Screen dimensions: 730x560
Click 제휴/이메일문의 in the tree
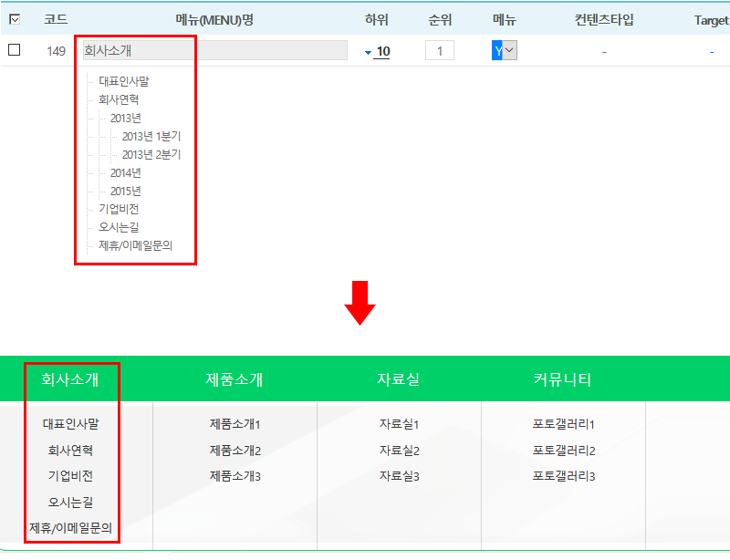click(135, 245)
